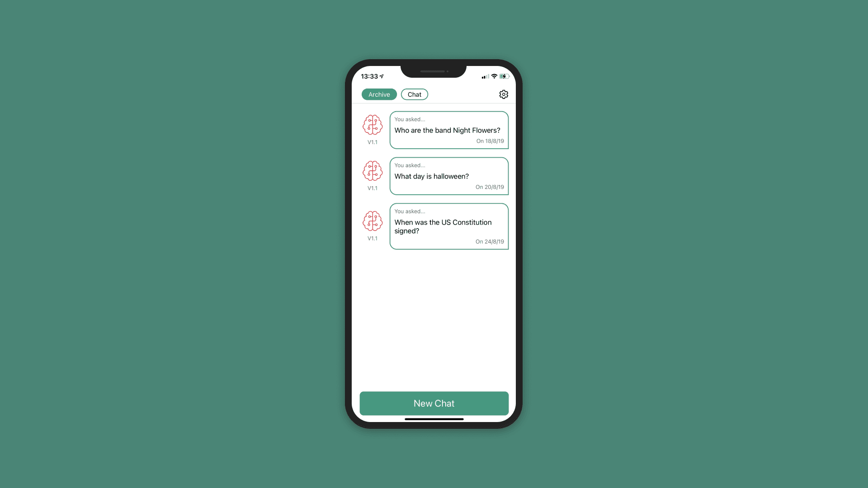Tap the New Chat button
Screen dimensions: 868x488
[434, 403]
